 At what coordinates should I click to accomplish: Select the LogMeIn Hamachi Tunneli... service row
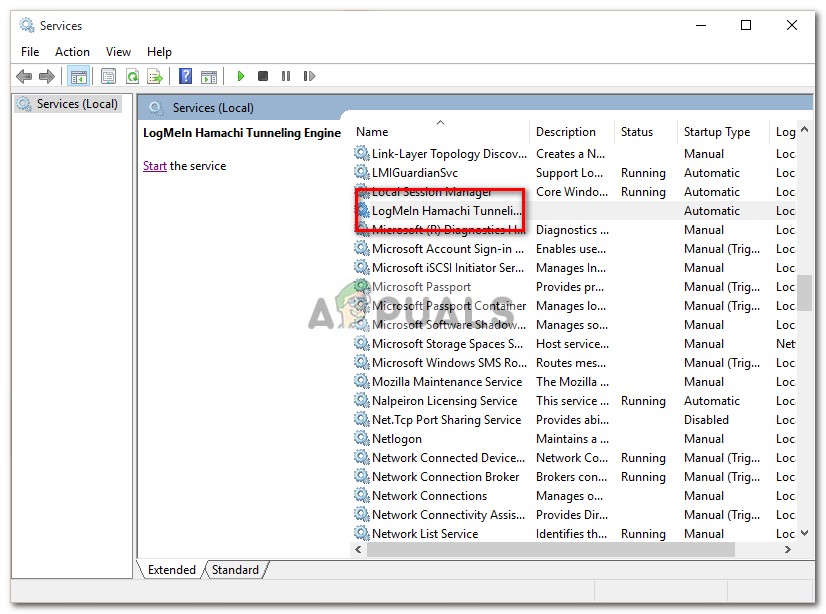coord(574,211)
